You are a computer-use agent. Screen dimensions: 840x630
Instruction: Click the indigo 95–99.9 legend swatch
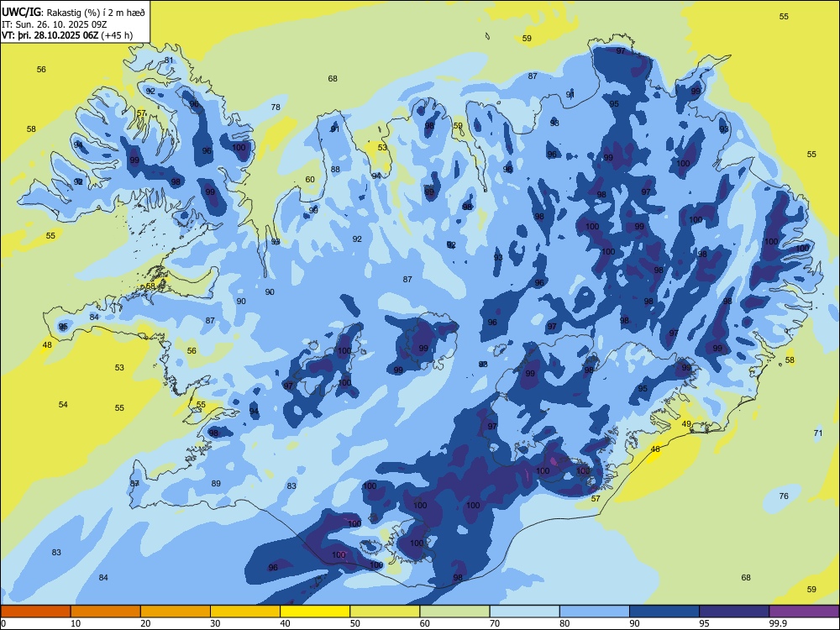tap(734, 612)
